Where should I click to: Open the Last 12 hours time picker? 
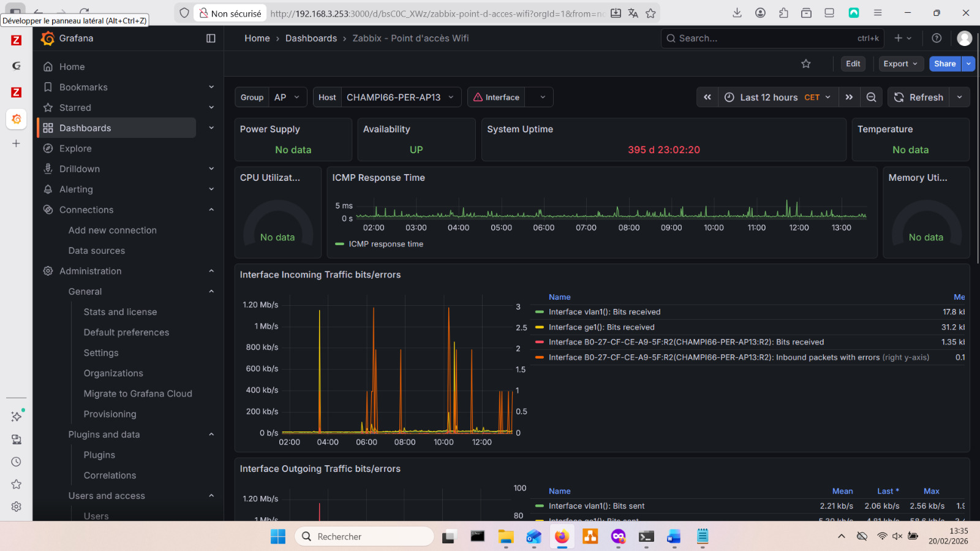778,97
